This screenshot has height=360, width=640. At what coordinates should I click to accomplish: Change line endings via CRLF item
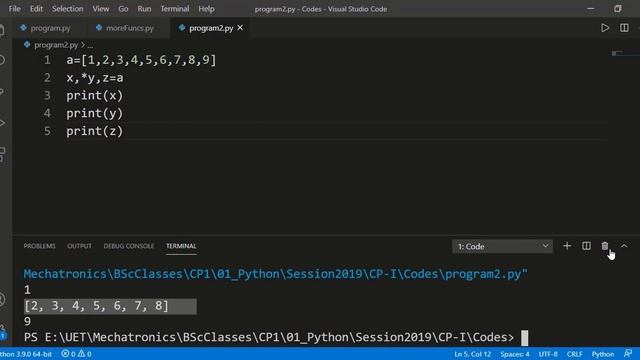574,354
